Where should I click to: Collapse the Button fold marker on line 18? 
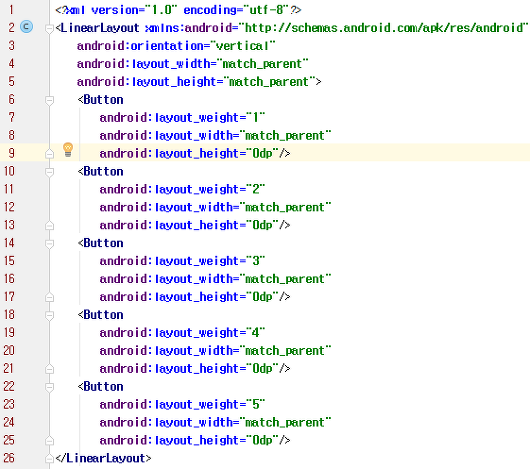tap(49, 315)
